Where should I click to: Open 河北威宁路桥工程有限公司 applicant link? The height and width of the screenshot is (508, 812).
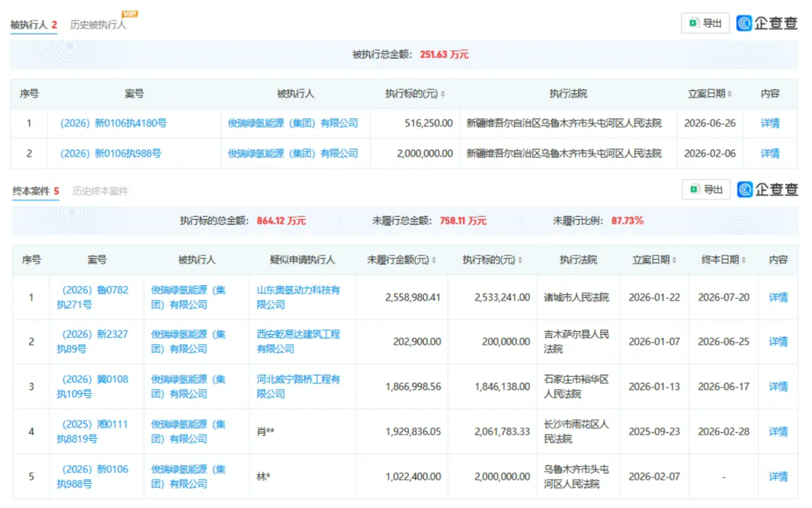click(298, 387)
